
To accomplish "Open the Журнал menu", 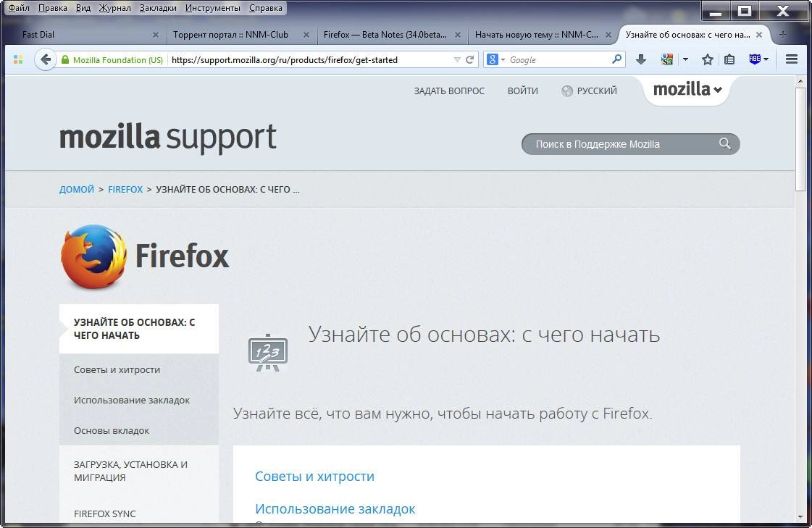I will (114, 8).
